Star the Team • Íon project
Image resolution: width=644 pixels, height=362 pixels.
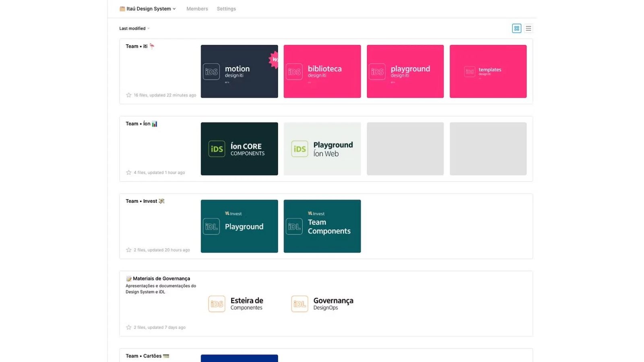click(129, 172)
